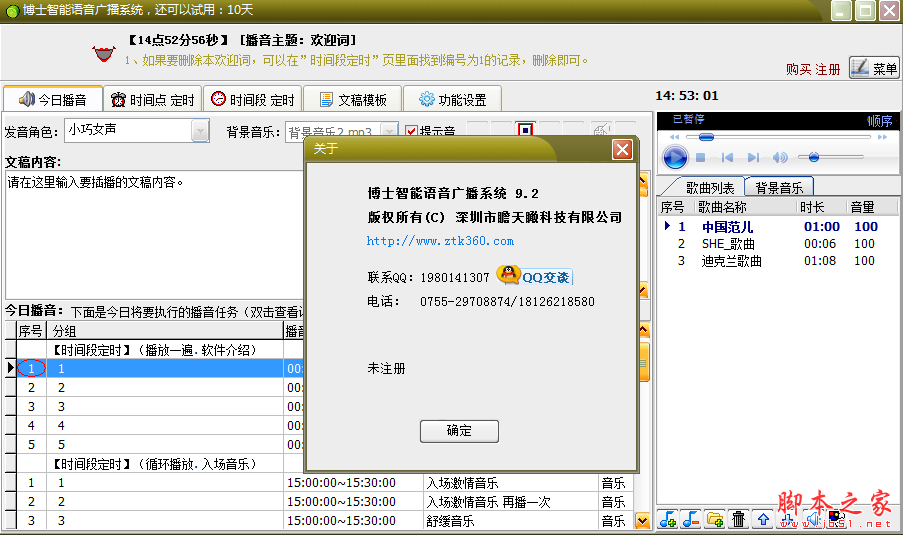
Task: Click the clock icon on 时间段 定时 tab
Action: pos(218,99)
